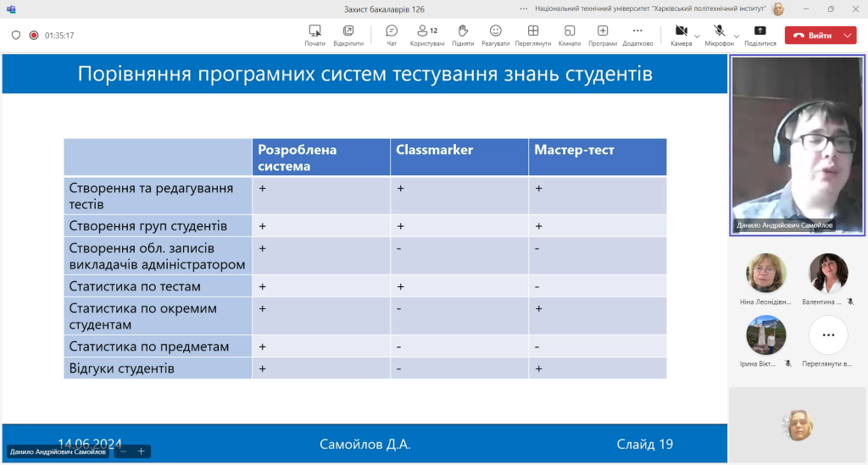Viewport: 868px width, 465px height.
Task: Open the dropdown arrow beside Вийти
Action: coord(849,36)
